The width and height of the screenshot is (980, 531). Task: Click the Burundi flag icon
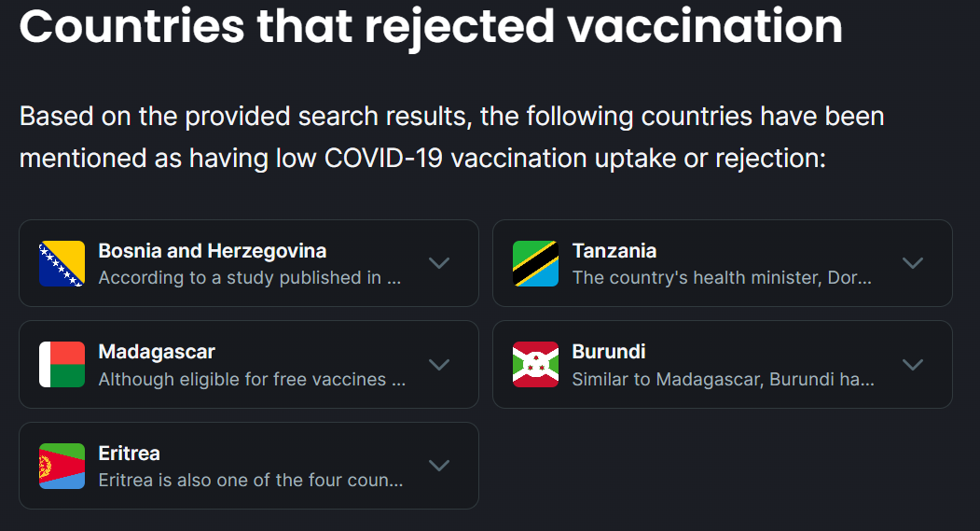535,364
